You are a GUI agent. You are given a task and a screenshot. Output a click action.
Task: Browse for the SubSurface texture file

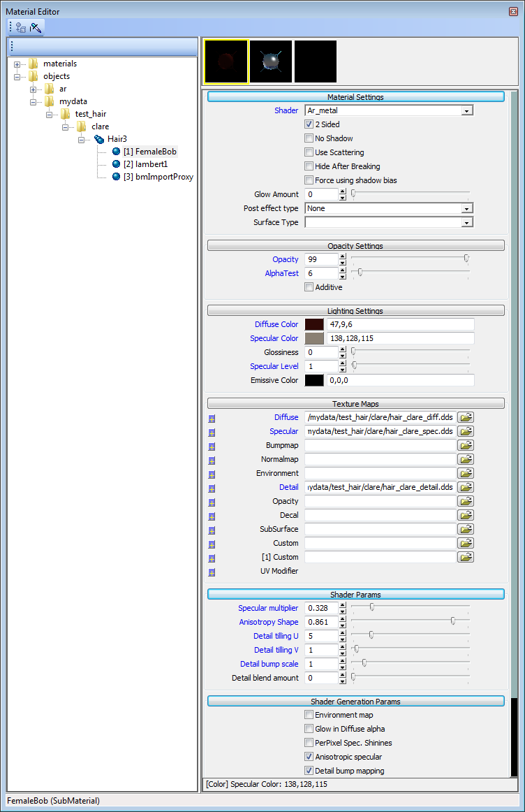click(466, 529)
